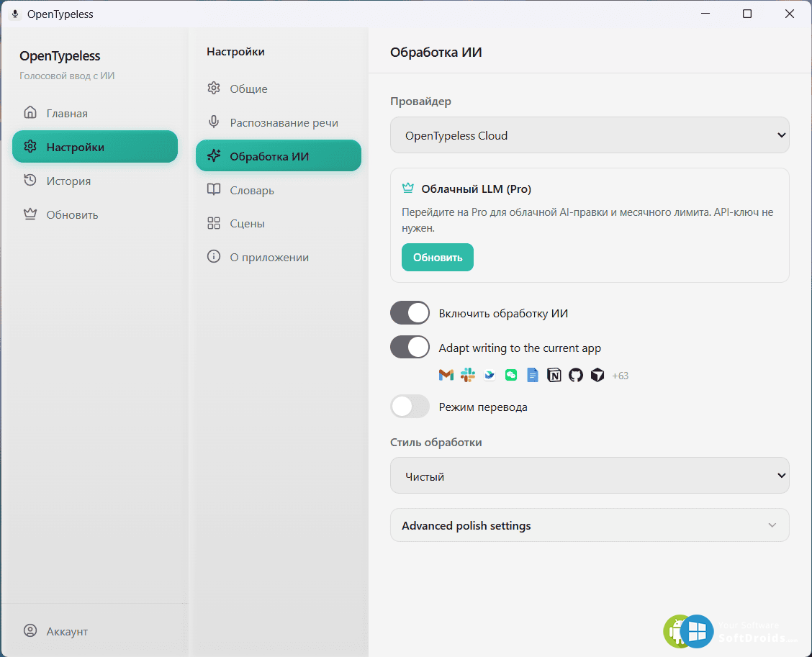Click the Pro plan description text
Screen dimensions: 812x657
588,220
